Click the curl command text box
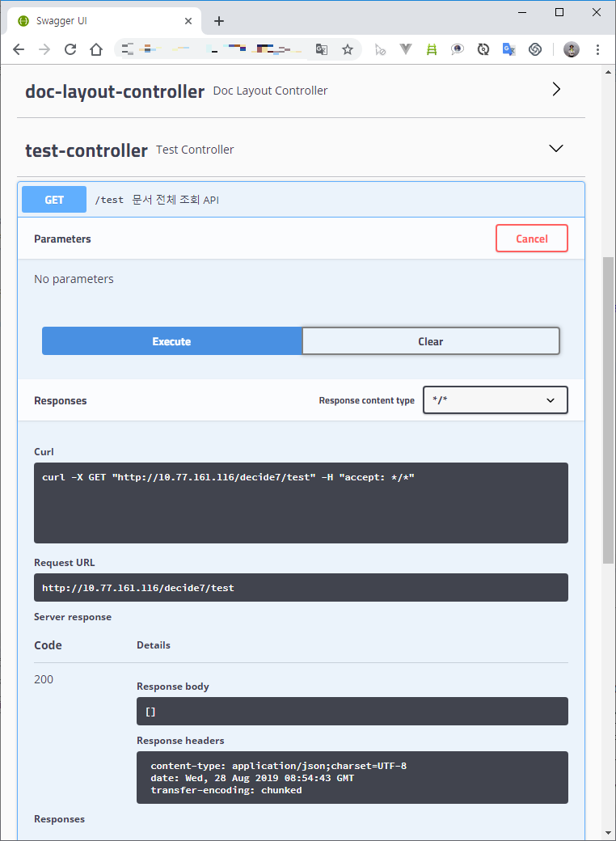The height and width of the screenshot is (841, 616). pos(301,503)
